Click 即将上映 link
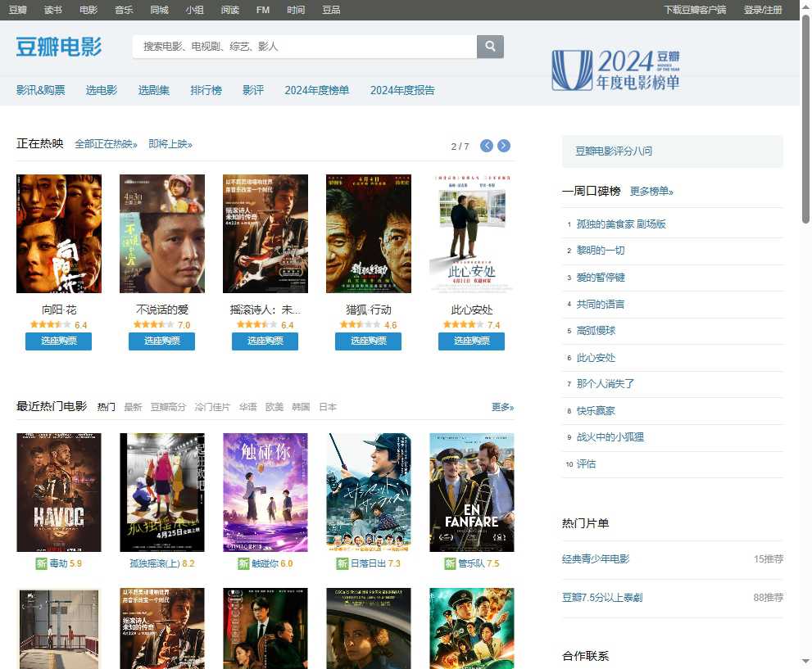The width and height of the screenshot is (812, 669). pyautogui.click(x=170, y=144)
